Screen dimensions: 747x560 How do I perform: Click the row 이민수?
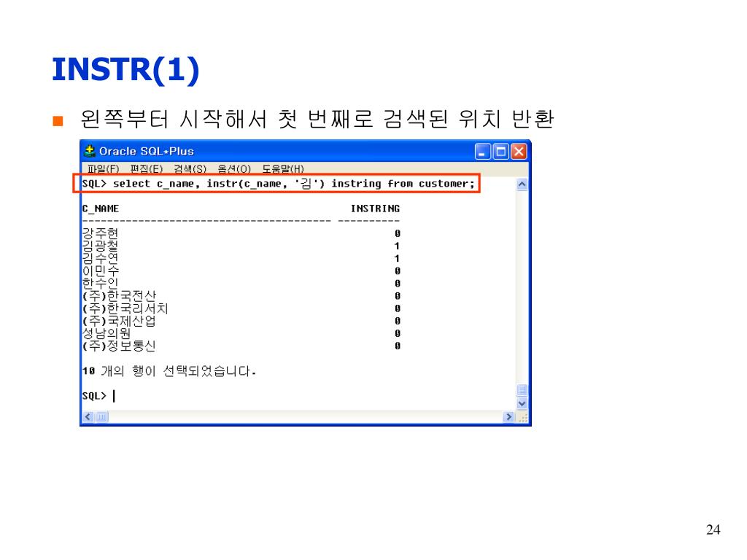point(241,271)
